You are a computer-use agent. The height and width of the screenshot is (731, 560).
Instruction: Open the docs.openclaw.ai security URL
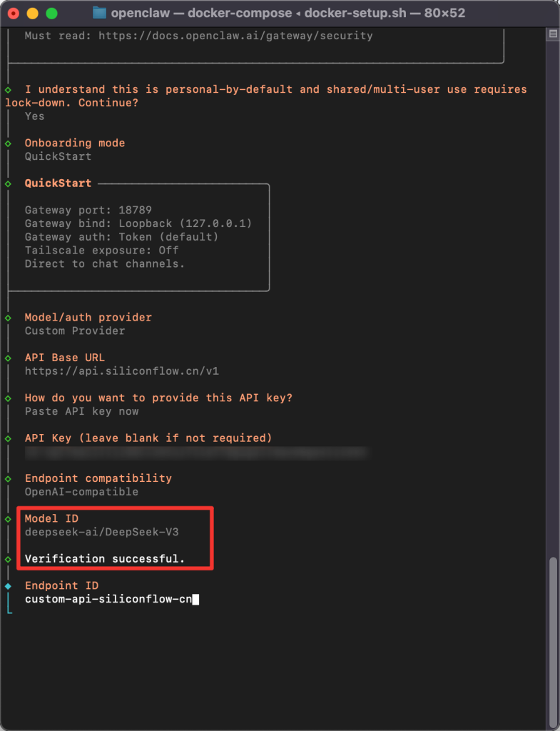235,36
